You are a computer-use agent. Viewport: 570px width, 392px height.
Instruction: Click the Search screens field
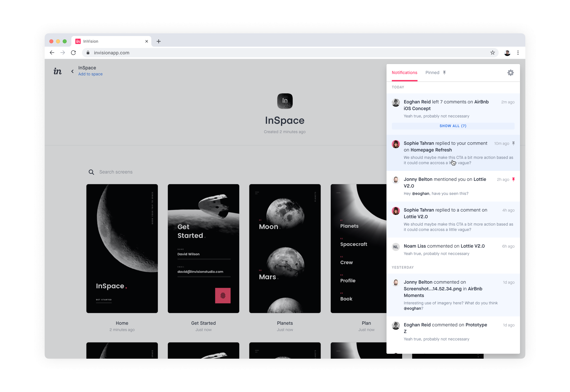[116, 172]
